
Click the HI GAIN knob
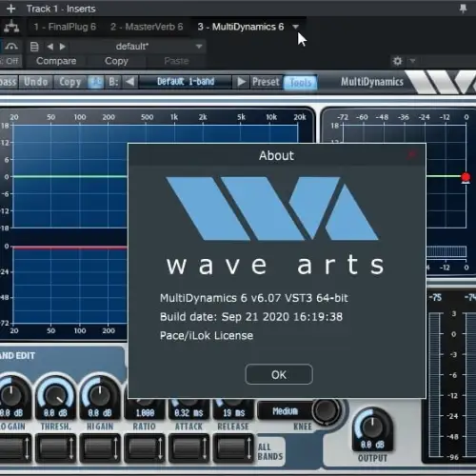(x=100, y=394)
